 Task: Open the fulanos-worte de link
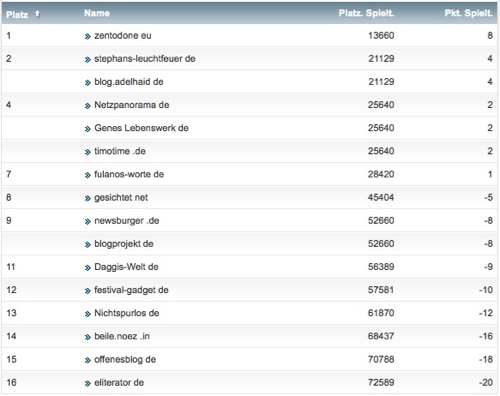(129, 174)
